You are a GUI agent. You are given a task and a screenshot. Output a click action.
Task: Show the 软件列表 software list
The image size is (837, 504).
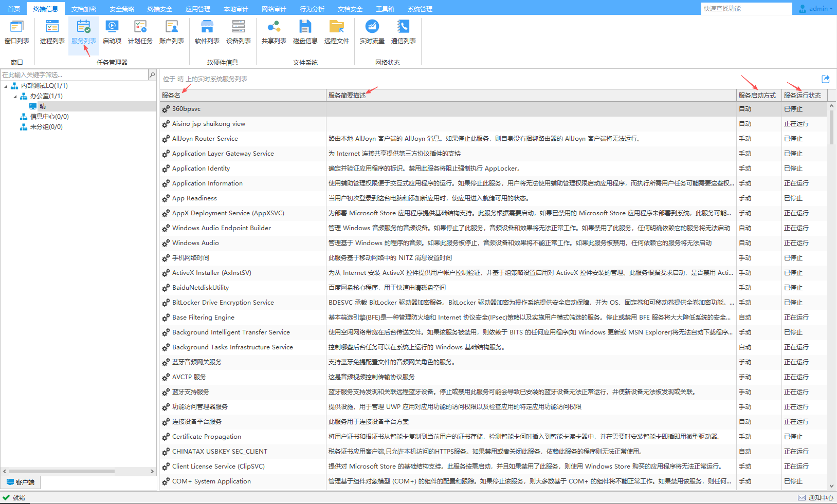click(207, 32)
